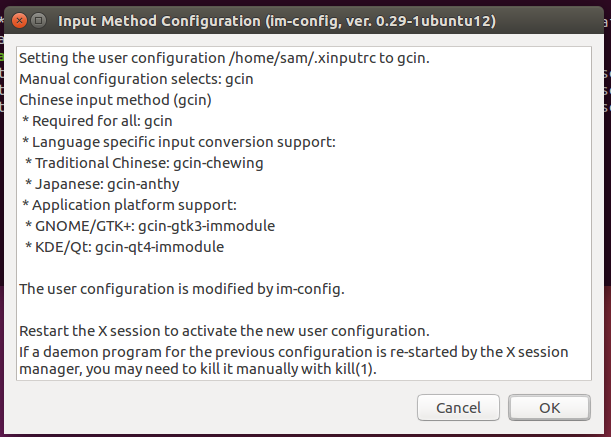Click the 'GNOME/GTK+: gcin-gtk3-immodule' entry

(x=150, y=225)
